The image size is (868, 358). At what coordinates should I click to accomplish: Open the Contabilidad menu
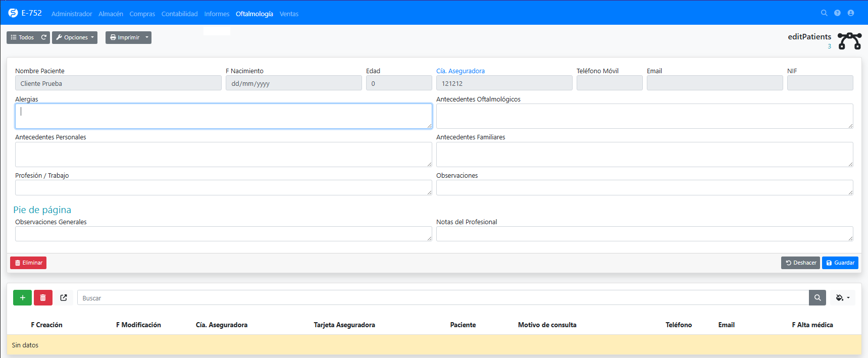179,14
